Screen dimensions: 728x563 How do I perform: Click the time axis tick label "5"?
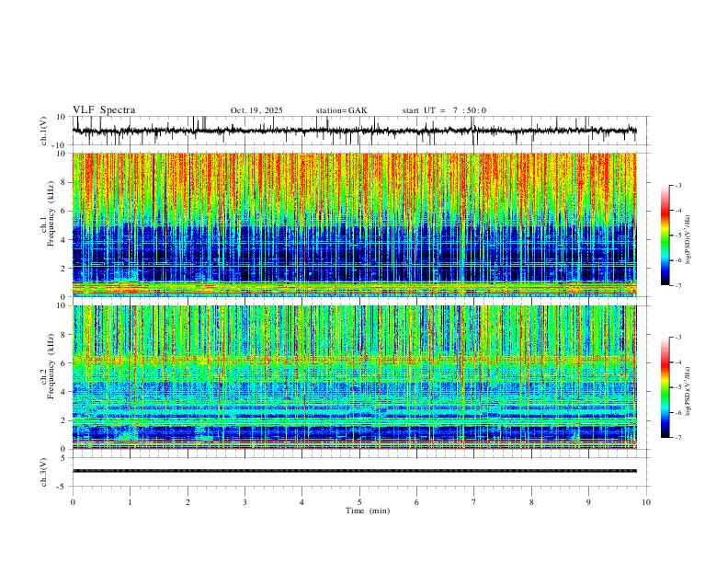pos(359,502)
